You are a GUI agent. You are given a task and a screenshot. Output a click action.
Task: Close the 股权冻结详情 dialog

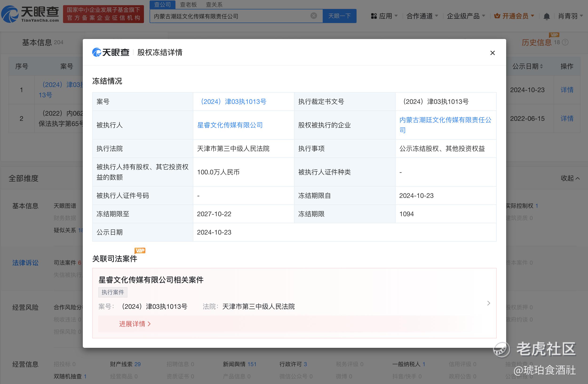click(x=492, y=53)
